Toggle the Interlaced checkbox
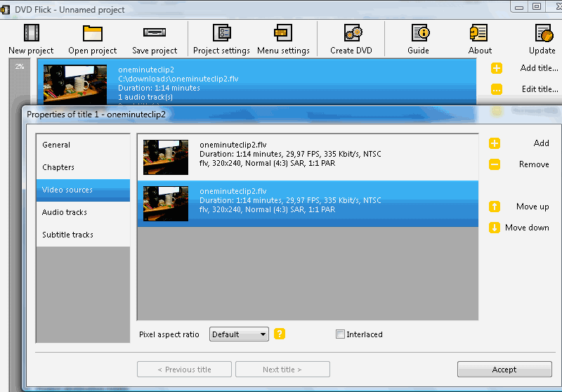Viewport: 562px width, 392px height. click(340, 334)
